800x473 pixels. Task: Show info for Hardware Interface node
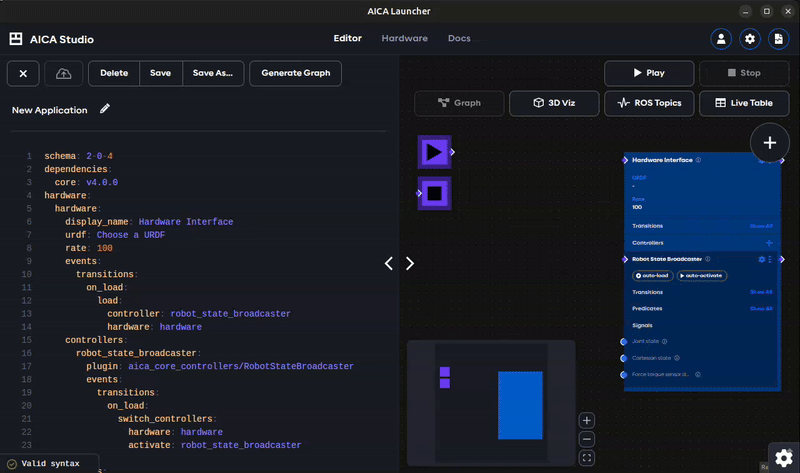(698, 160)
